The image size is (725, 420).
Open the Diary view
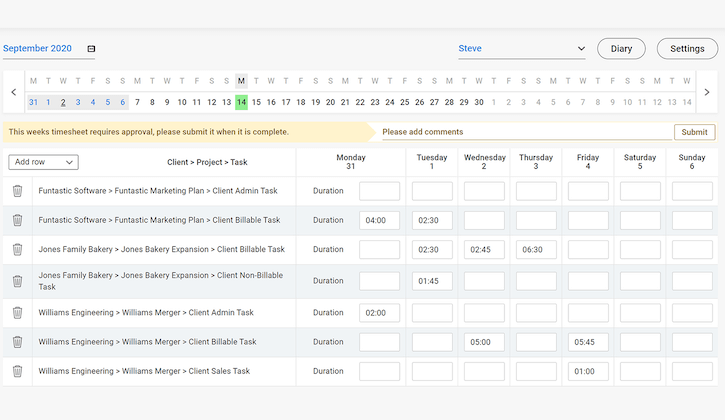click(621, 49)
